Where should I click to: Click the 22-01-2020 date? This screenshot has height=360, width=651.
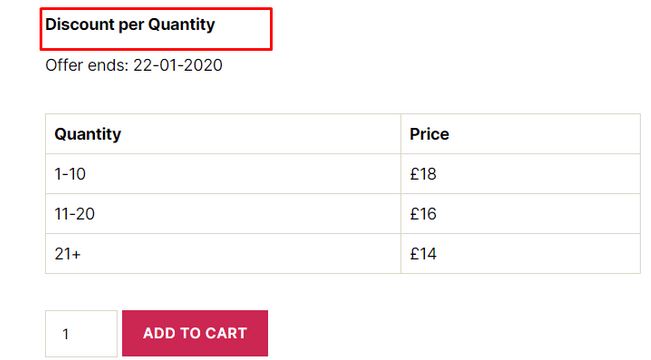[x=178, y=65]
